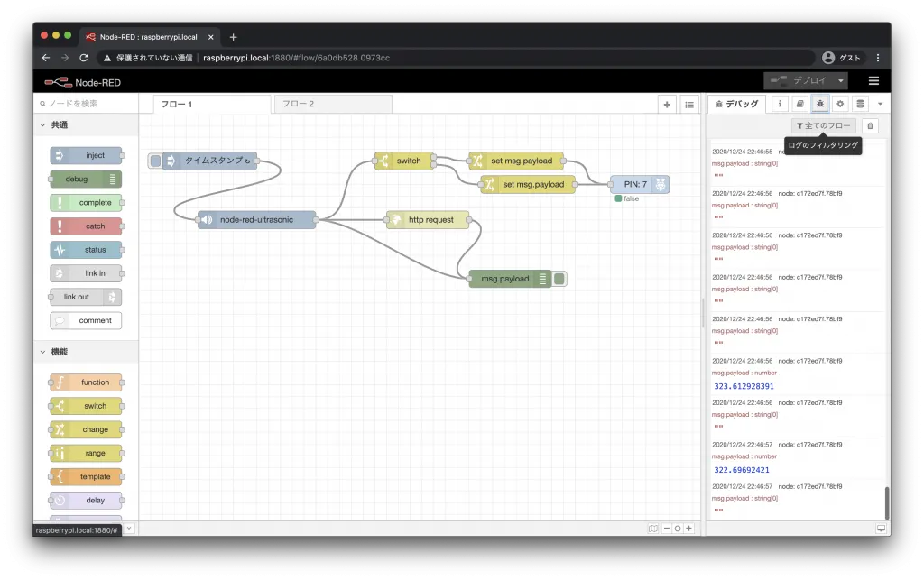The image size is (924, 580).
Task: Select the フロー 1 tab
Action: pyautogui.click(x=210, y=105)
